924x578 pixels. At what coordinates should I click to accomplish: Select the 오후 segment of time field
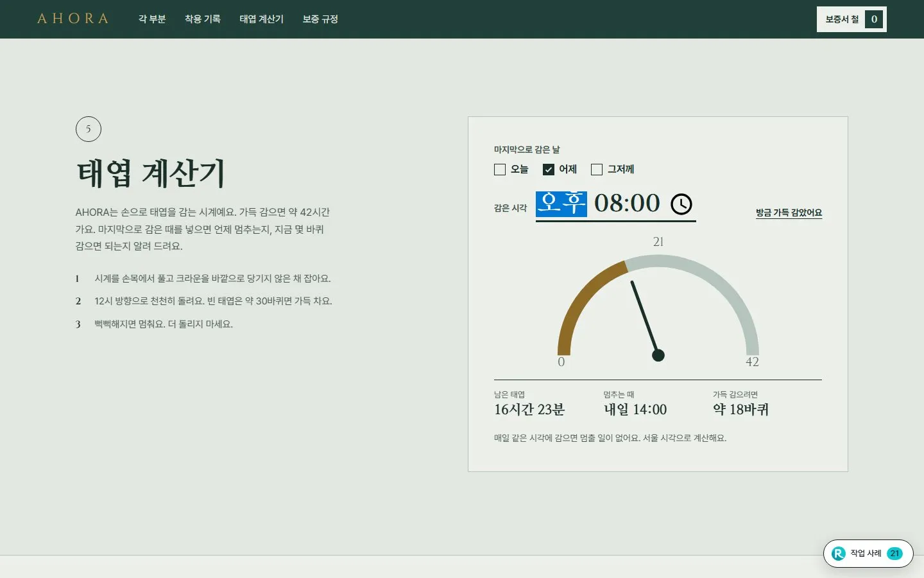561,204
